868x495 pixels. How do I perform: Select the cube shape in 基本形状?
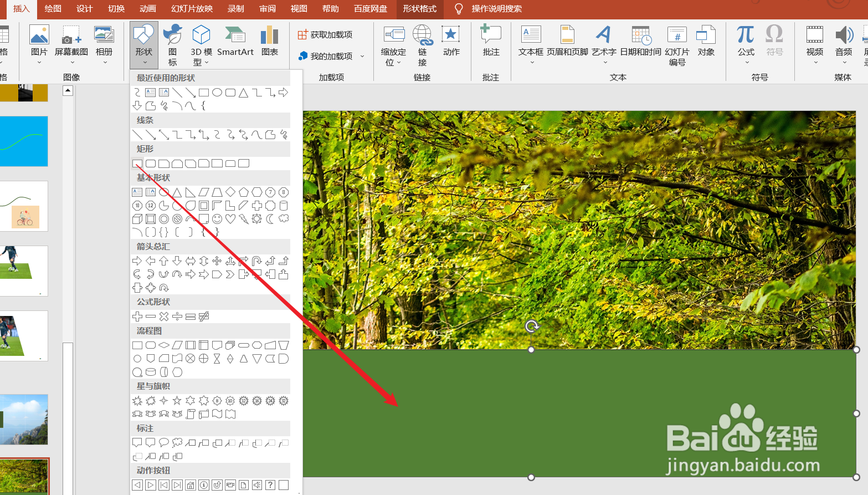pos(137,219)
